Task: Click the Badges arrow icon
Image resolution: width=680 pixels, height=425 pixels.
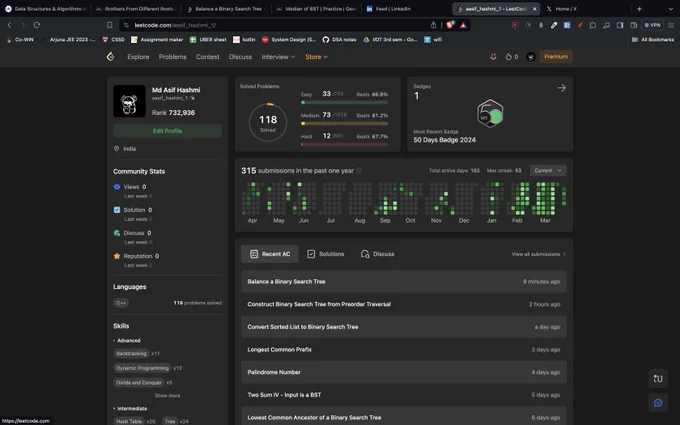Action: pyautogui.click(x=562, y=88)
